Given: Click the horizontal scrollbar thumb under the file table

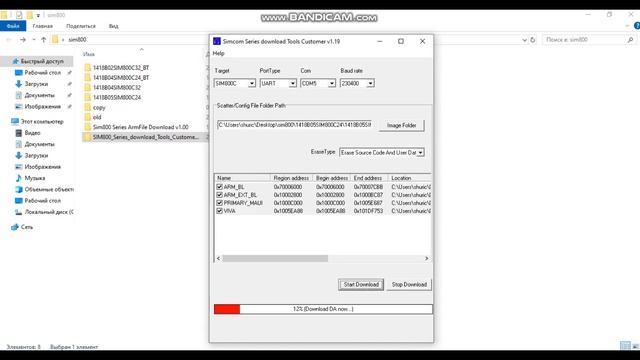Looking at the screenshot, I should point(275,258).
